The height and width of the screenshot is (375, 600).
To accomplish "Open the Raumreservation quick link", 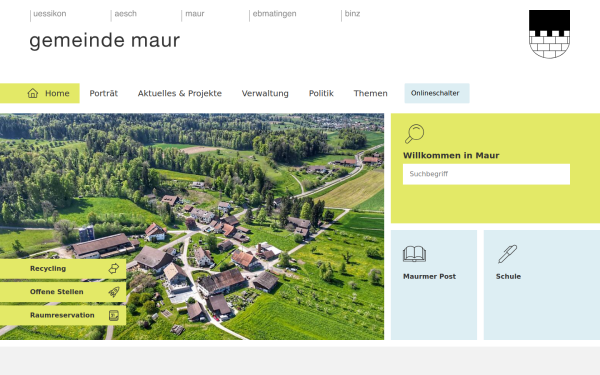I will pyautogui.click(x=63, y=315).
